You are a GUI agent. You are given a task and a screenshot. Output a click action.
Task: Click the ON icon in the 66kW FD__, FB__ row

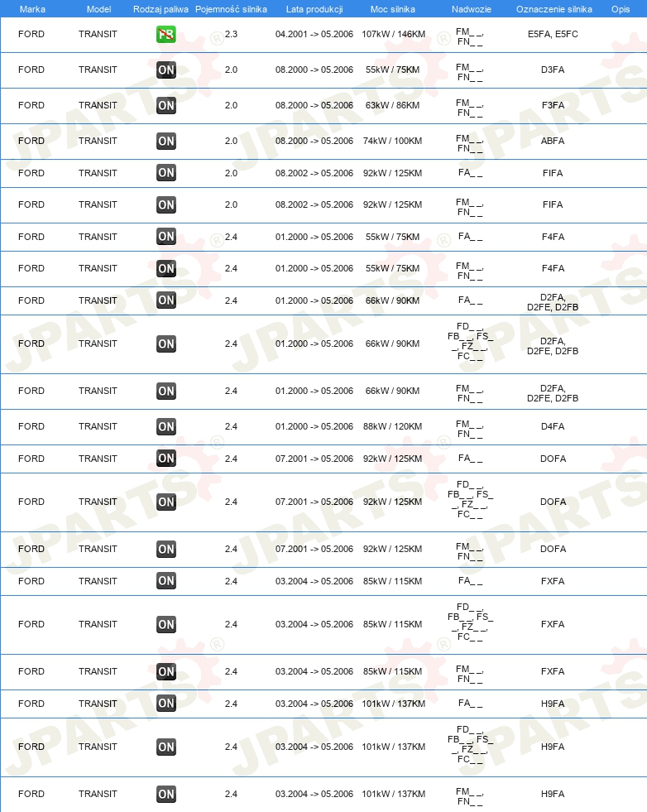click(166, 344)
